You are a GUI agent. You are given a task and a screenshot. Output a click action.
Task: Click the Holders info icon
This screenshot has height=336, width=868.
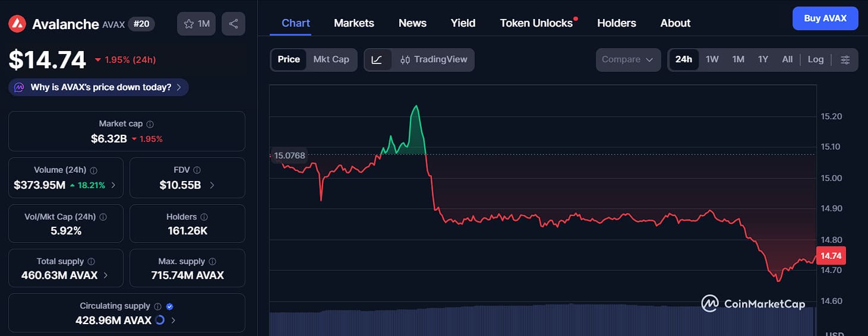point(204,217)
